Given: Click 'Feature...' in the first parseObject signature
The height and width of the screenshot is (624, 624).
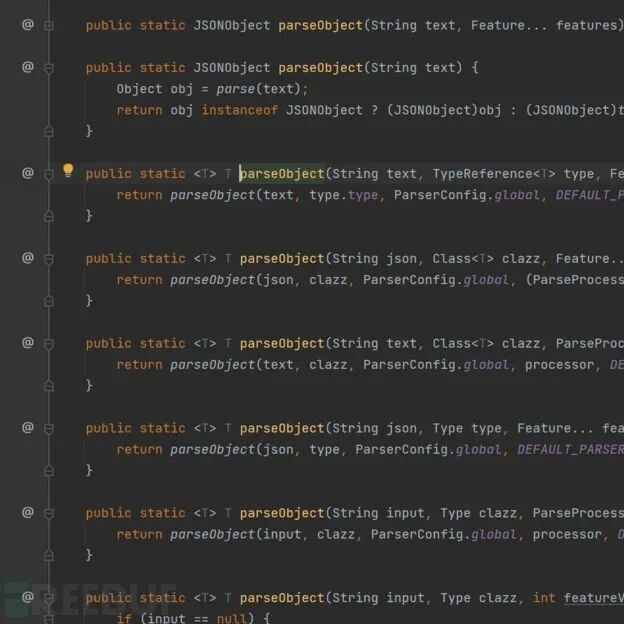Looking at the screenshot, I should [x=509, y=25].
